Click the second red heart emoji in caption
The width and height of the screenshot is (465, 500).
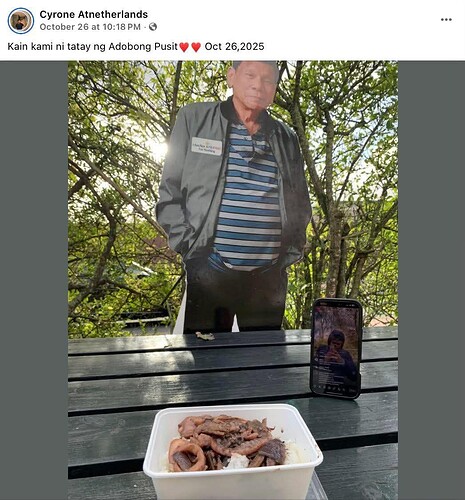(196, 47)
